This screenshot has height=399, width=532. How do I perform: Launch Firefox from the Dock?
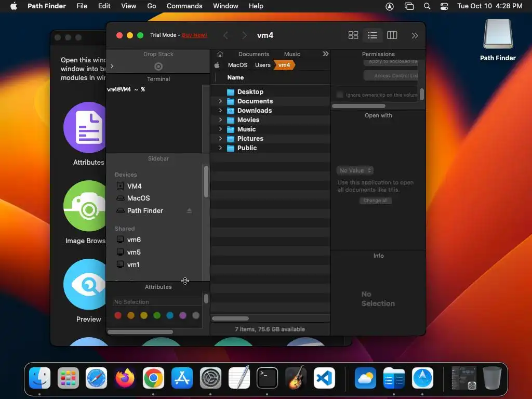click(125, 378)
